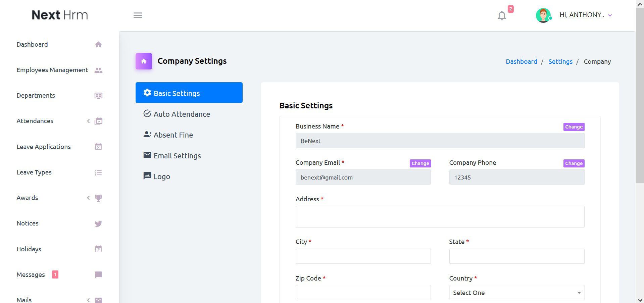
Task: Select the Absent Fine tab
Action: click(x=173, y=135)
